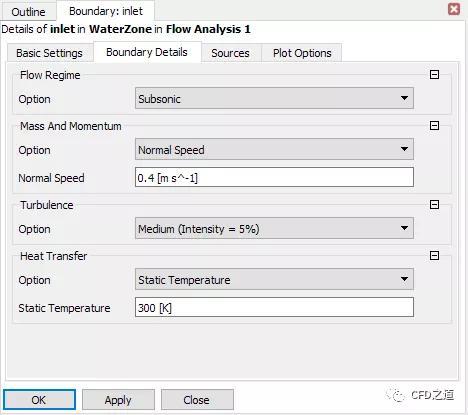Switch to the Basic Settings tab
468x415 pixels.
pyautogui.click(x=49, y=53)
